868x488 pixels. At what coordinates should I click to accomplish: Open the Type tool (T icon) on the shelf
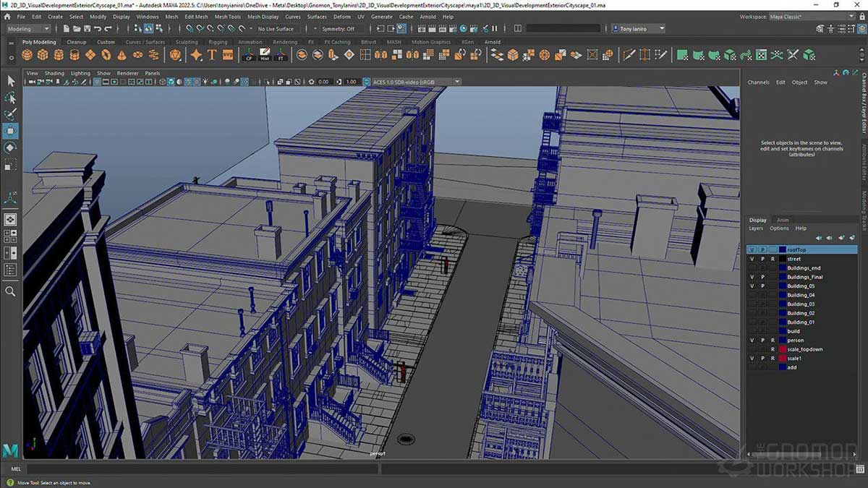(x=211, y=53)
